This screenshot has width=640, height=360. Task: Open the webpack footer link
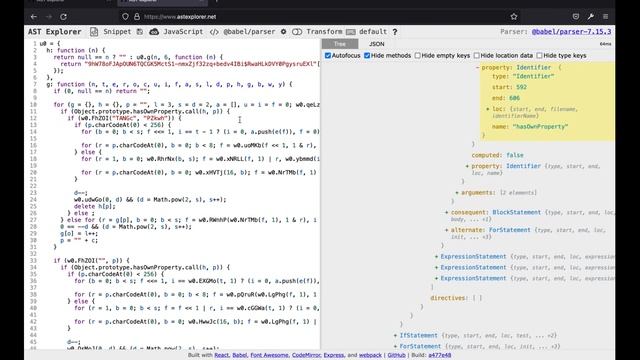click(370, 355)
